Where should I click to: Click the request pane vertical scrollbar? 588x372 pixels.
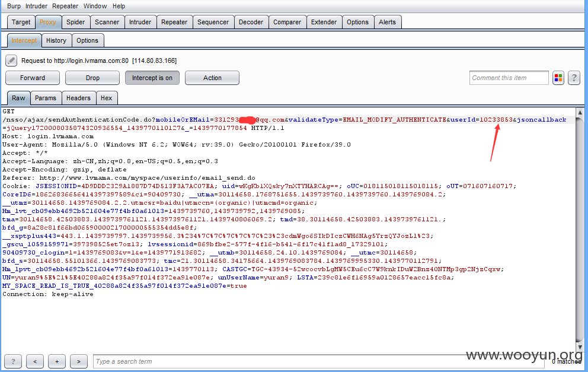point(580,230)
